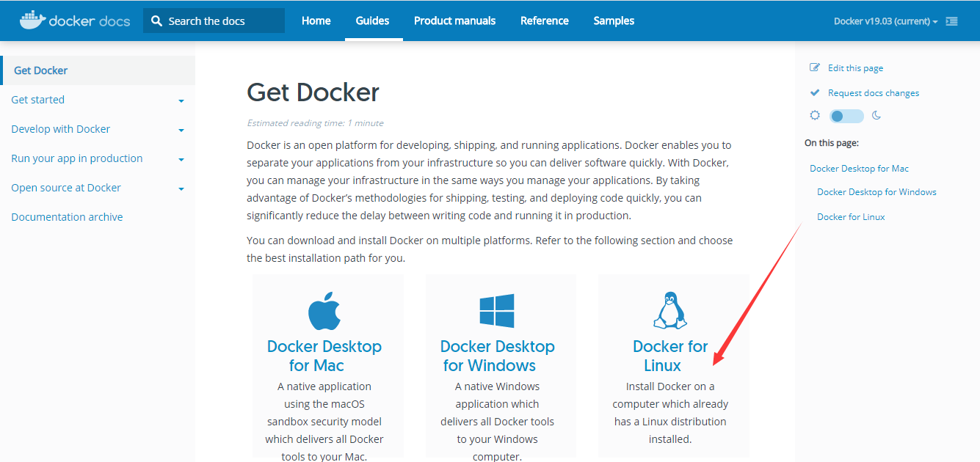Expand the Get started section arrow
The width and height of the screenshot is (980, 462).
181,101
